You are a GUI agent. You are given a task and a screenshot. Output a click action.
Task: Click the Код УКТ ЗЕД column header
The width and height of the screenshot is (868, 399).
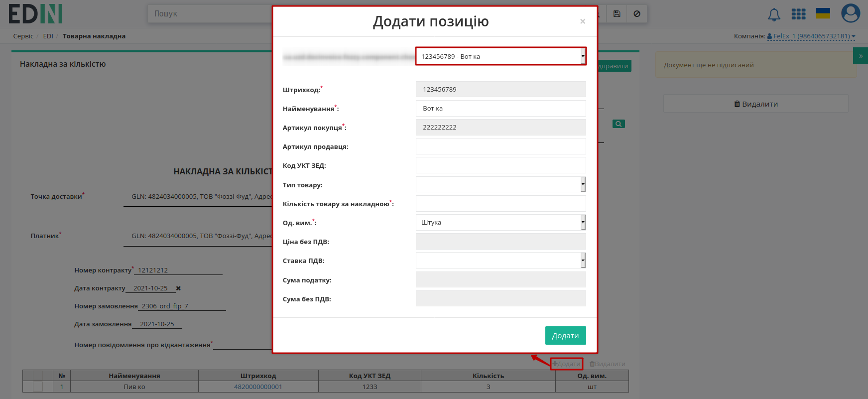[370, 376]
